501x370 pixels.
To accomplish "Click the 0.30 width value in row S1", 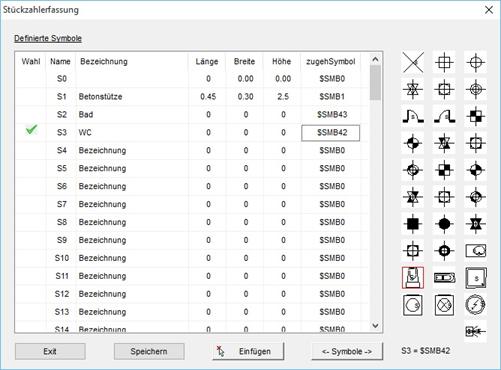I will click(x=245, y=97).
